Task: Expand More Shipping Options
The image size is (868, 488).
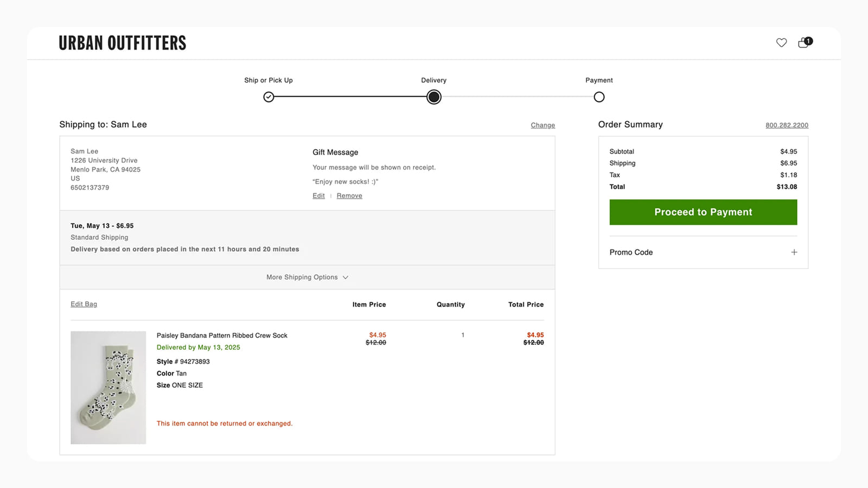Action: tap(302, 277)
